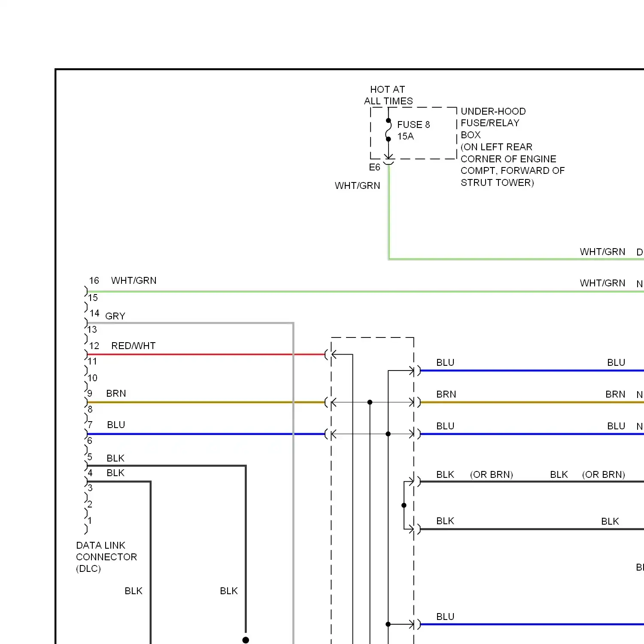Select DLC pin 16 number

94,281
